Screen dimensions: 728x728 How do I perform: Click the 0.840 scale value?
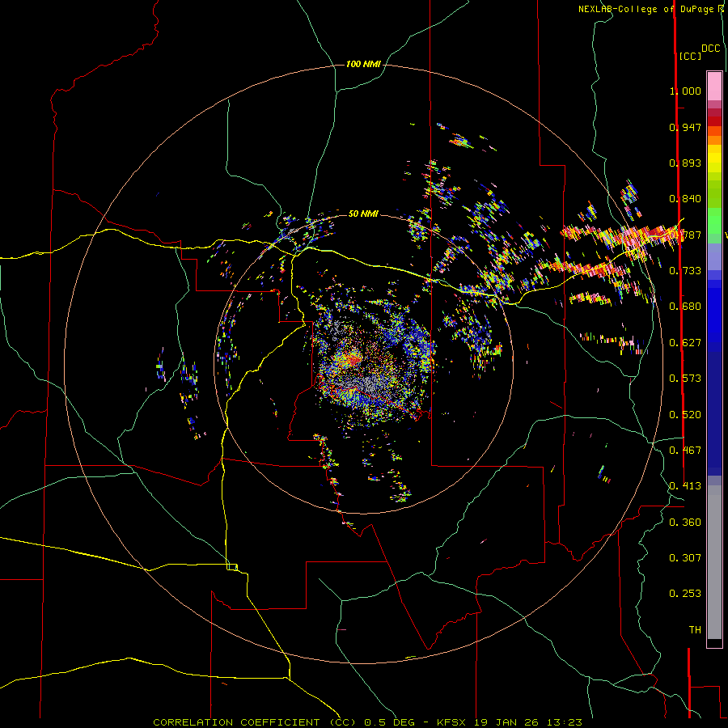[685, 199]
